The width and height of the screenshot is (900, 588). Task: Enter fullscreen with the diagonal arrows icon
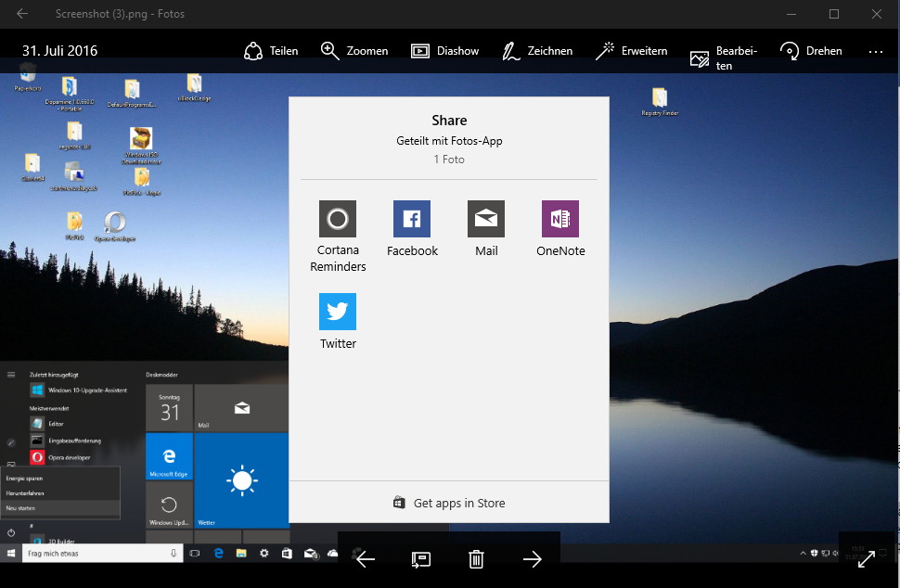(x=867, y=558)
